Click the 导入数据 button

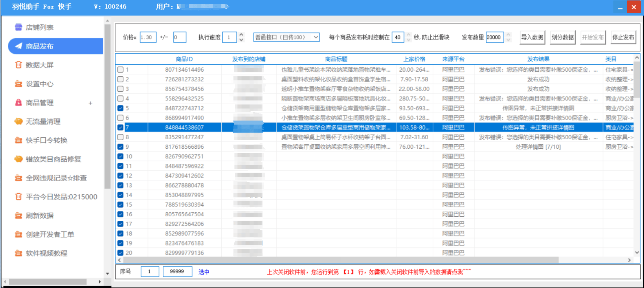coord(532,37)
